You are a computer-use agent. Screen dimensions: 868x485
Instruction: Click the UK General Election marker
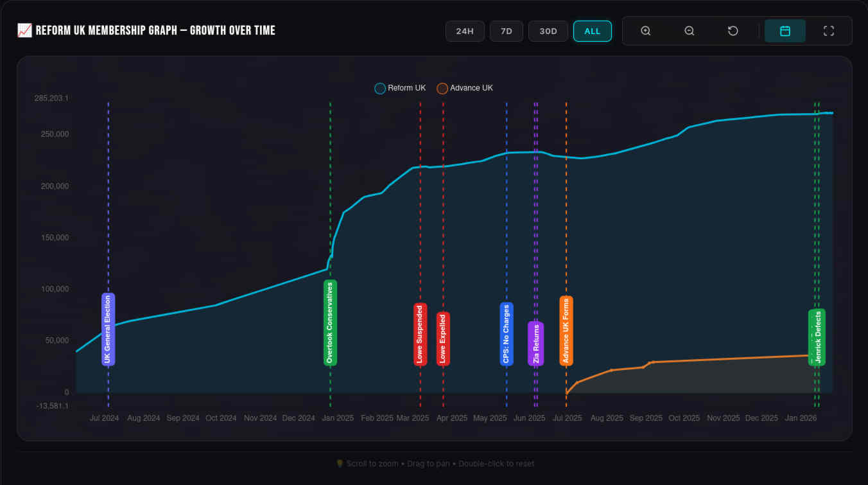tap(108, 330)
